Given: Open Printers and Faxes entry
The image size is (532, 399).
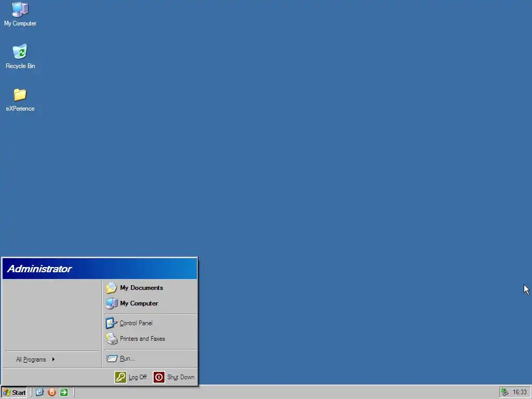Looking at the screenshot, I should [x=151, y=339].
